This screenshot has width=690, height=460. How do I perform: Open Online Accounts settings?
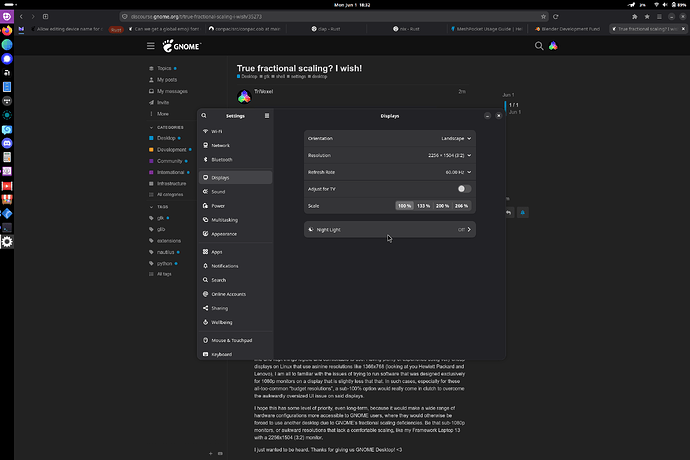point(235,294)
